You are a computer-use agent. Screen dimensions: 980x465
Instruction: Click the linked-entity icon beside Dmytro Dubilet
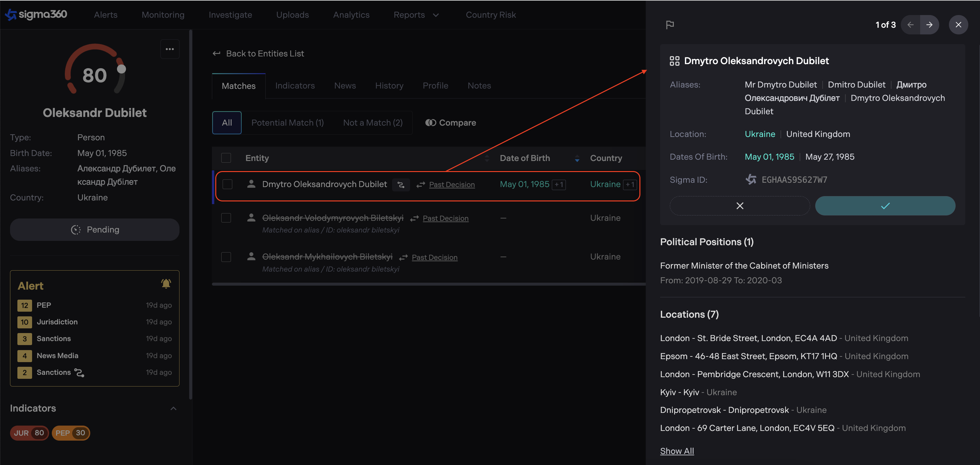[401, 185]
